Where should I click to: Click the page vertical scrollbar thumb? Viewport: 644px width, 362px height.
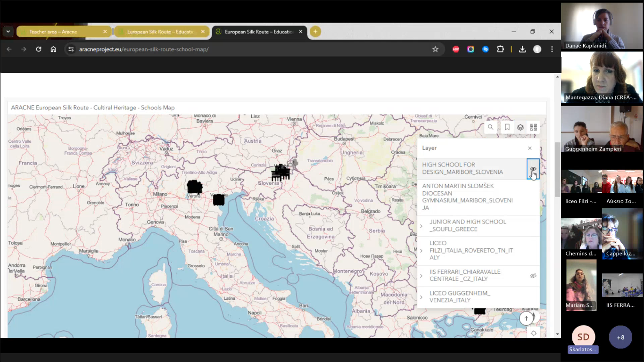pyautogui.click(x=558, y=170)
